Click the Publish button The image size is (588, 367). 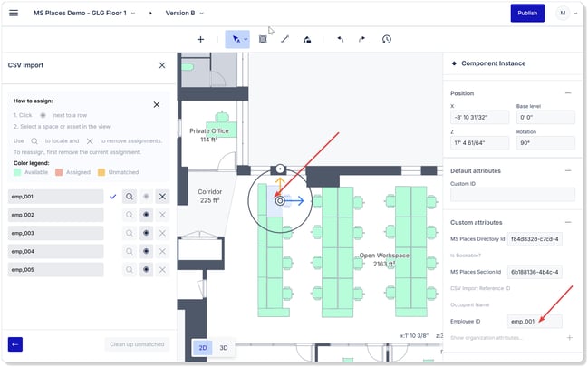coord(527,14)
